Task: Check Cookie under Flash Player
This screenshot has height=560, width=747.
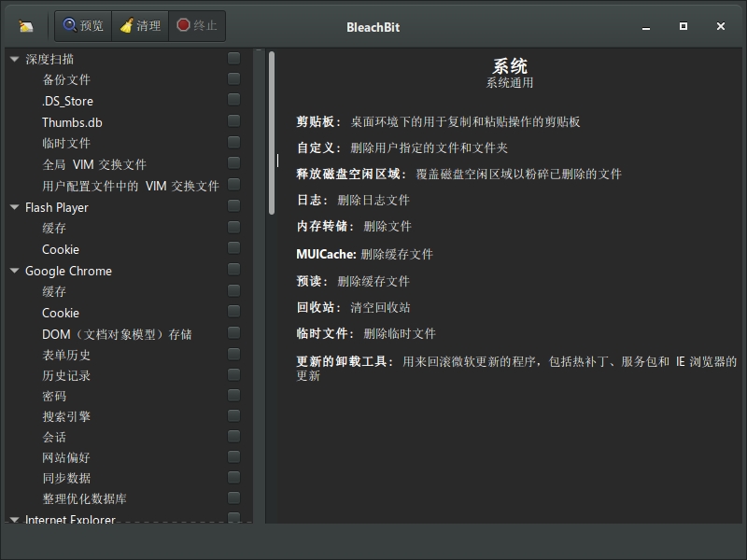Action: click(234, 249)
